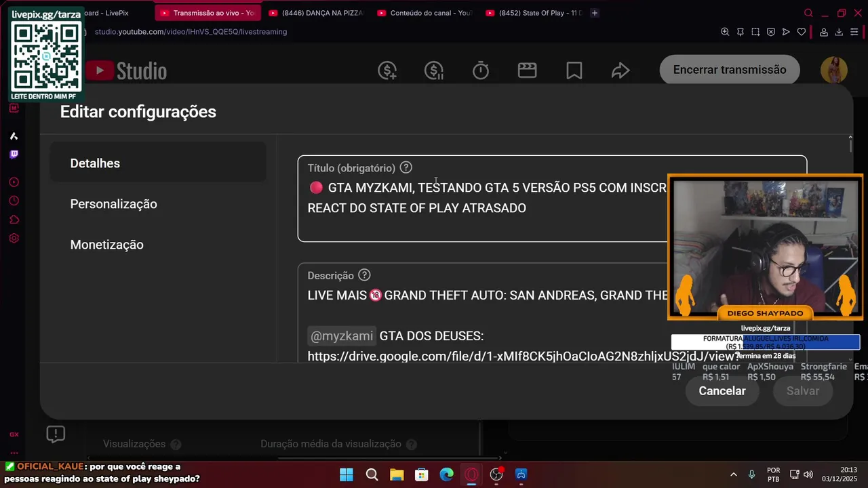Click help icon beside Visualizações
The width and height of the screenshot is (868, 488).
click(176, 445)
